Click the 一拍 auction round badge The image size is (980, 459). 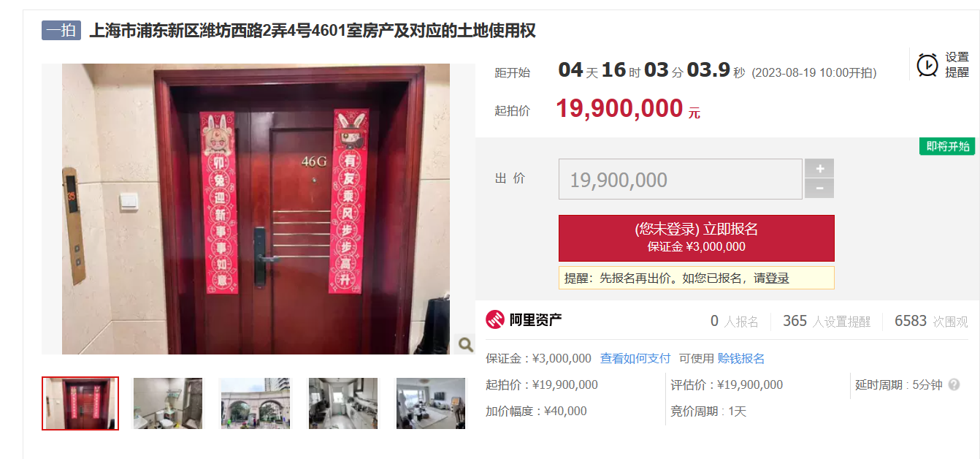pos(61,31)
